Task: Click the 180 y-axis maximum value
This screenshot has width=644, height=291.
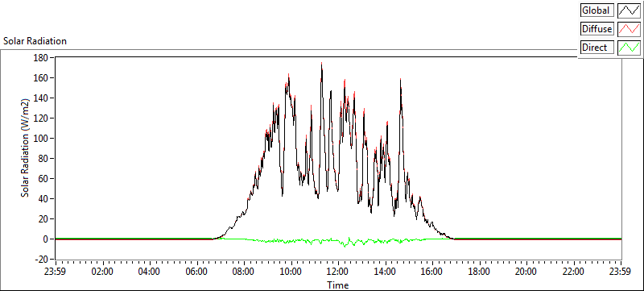Action: (42, 58)
